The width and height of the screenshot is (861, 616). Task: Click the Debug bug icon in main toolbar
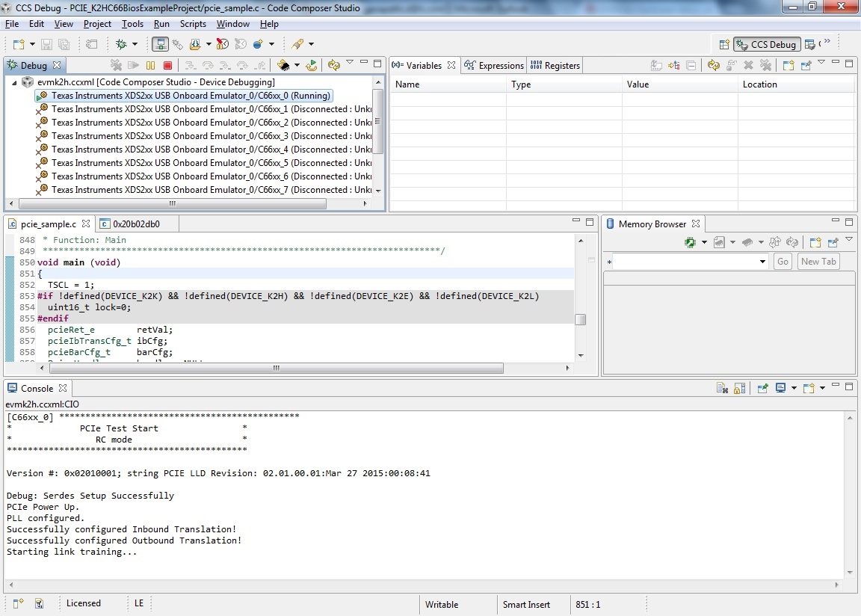(121, 44)
